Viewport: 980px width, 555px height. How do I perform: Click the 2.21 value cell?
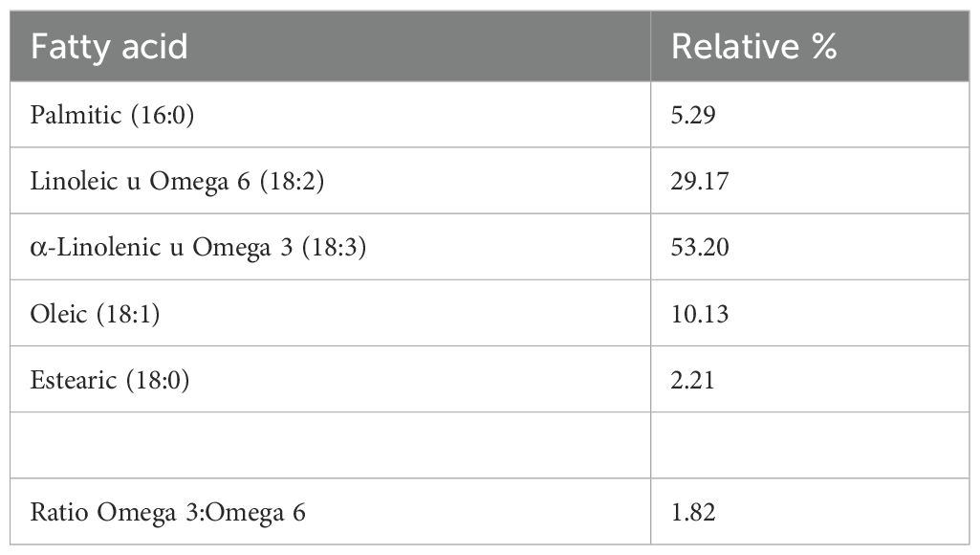693,380
